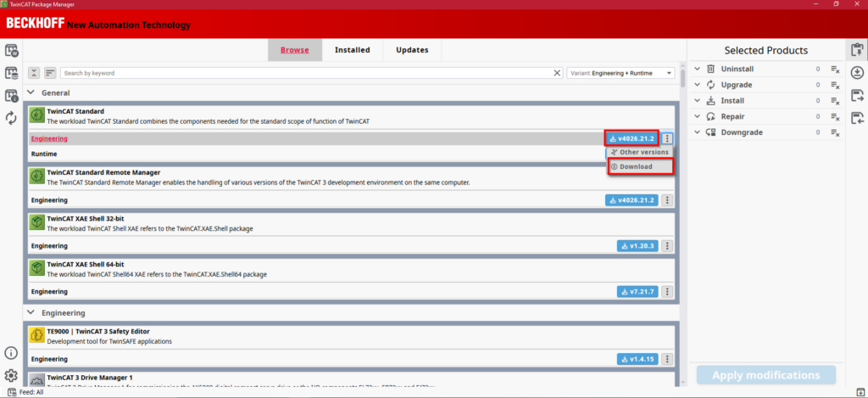
Task: Install TwinCAT Standard Remote Manager v4026.21.2
Action: pyautogui.click(x=632, y=200)
